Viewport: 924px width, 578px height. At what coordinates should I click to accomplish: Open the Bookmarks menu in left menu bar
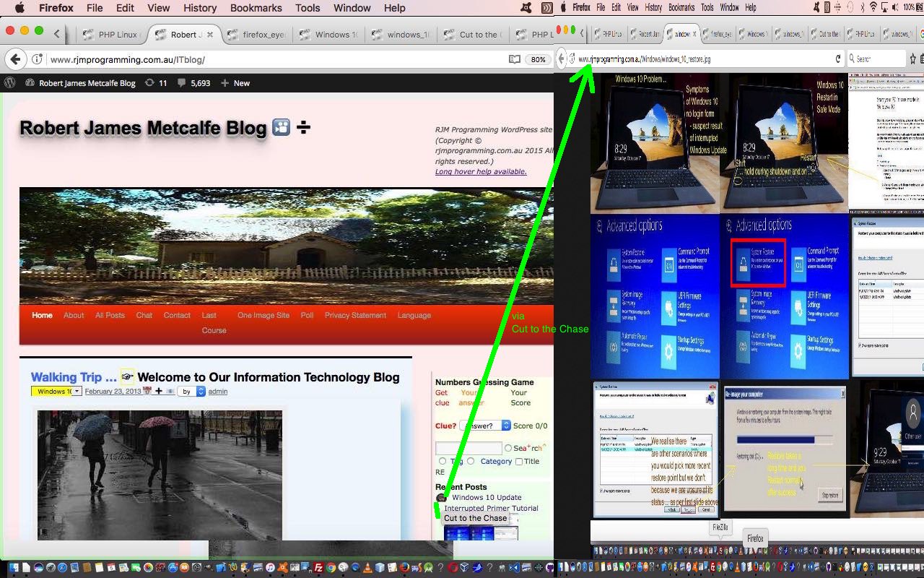coord(256,8)
